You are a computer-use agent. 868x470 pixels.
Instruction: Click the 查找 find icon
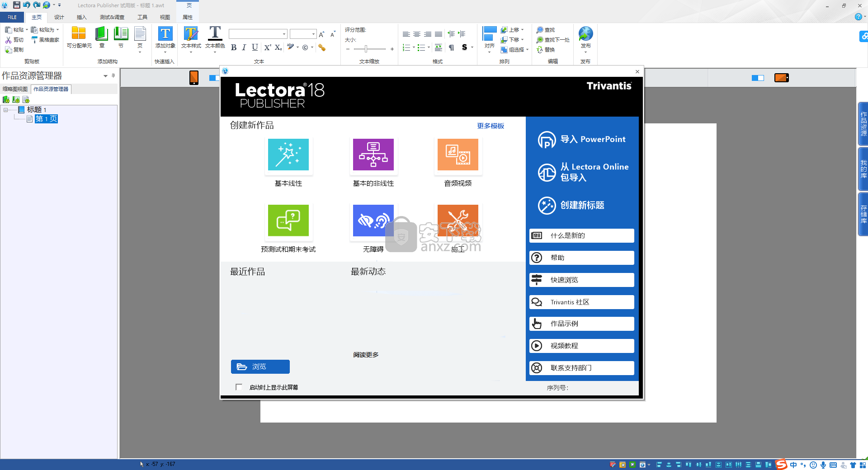click(x=540, y=30)
